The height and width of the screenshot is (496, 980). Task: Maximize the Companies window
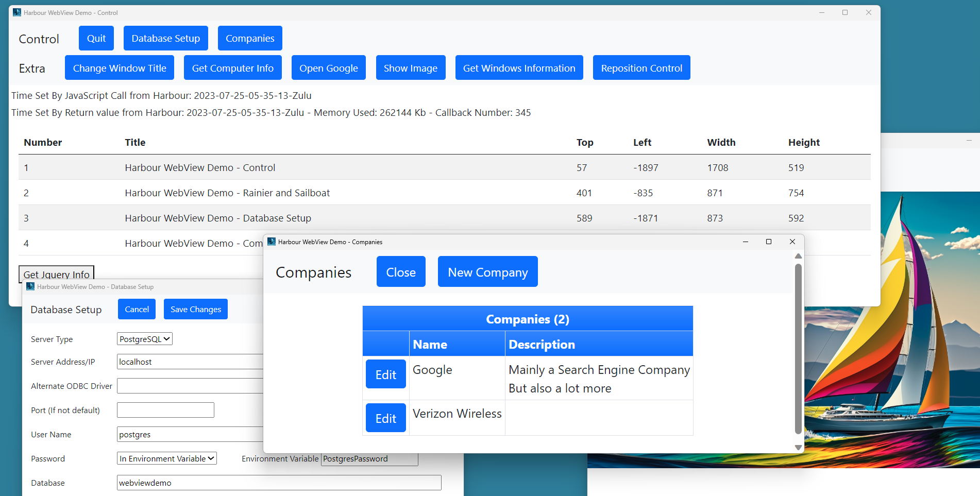[x=768, y=242]
